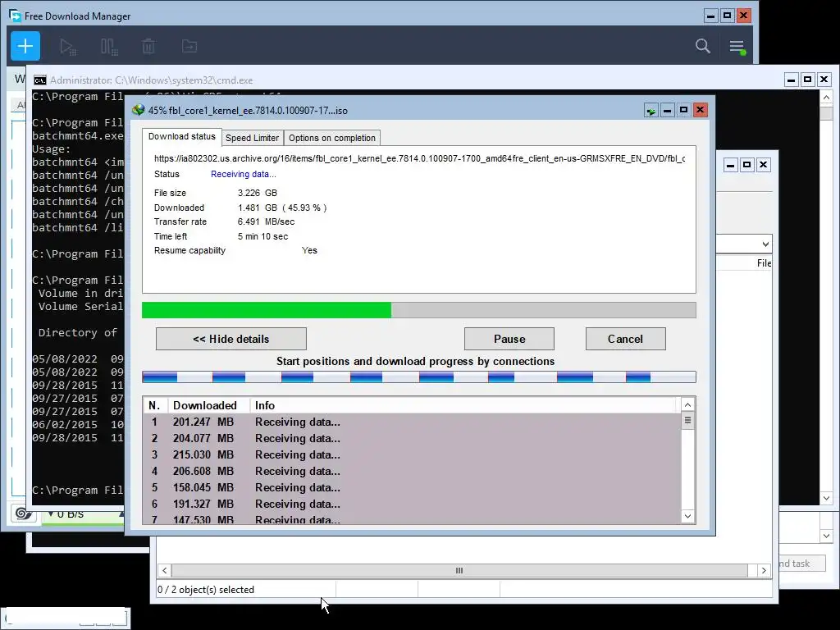Click the cmd.exe window title icon
Screen dimensions: 840x630
(x=39, y=80)
